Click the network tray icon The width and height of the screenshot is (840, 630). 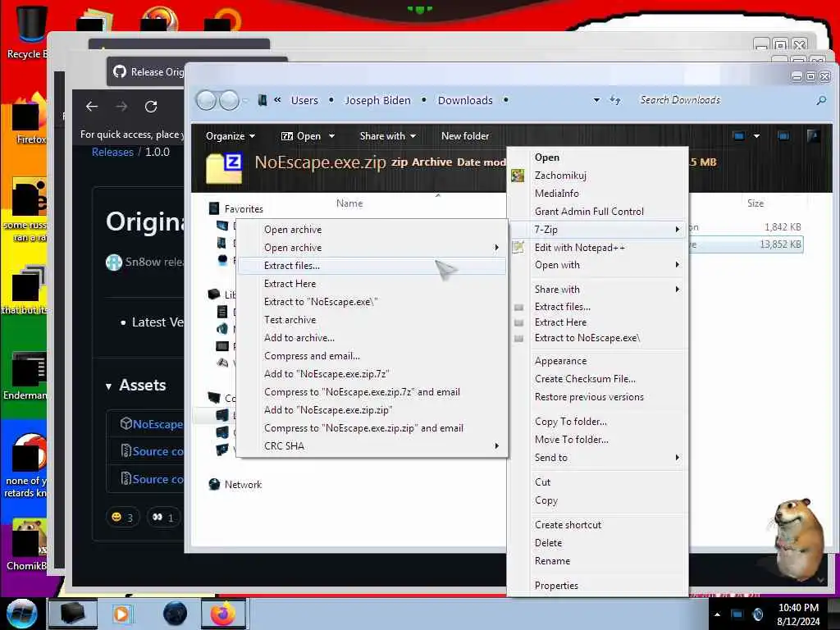coord(737,614)
